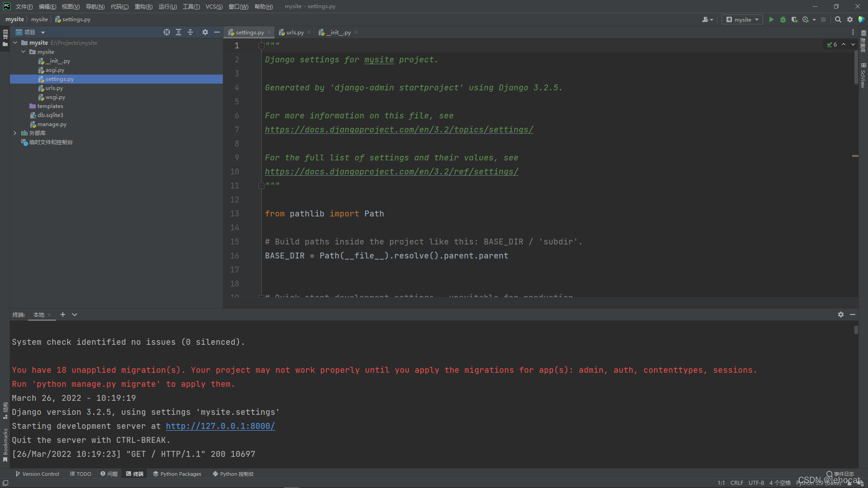
Task: Open the 问题 problems tool window
Action: click(x=109, y=474)
